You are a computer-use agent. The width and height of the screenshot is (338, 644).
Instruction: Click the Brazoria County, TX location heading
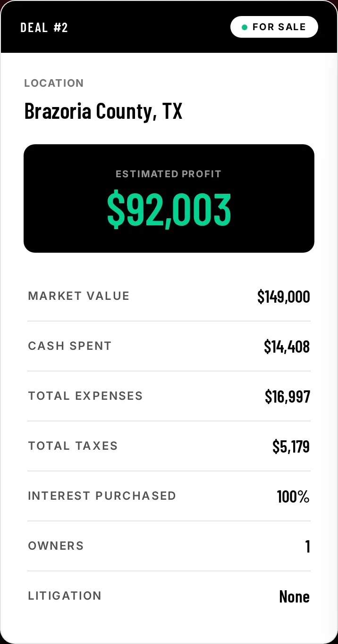pyautogui.click(x=103, y=111)
